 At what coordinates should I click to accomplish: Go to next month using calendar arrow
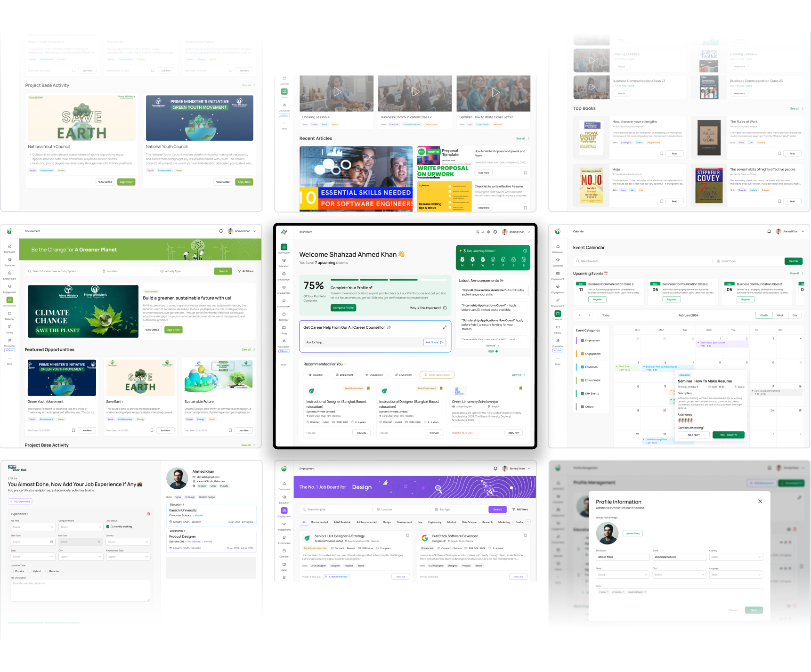pos(589,315)
